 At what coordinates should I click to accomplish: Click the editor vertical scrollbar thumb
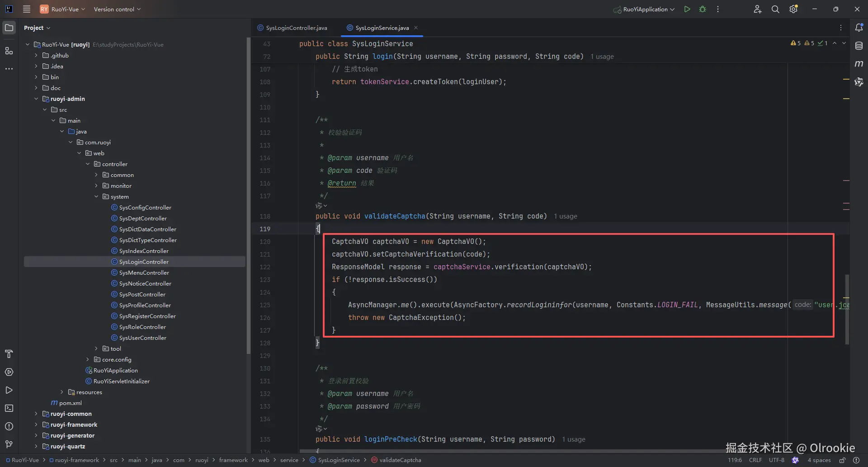[847, 309]
